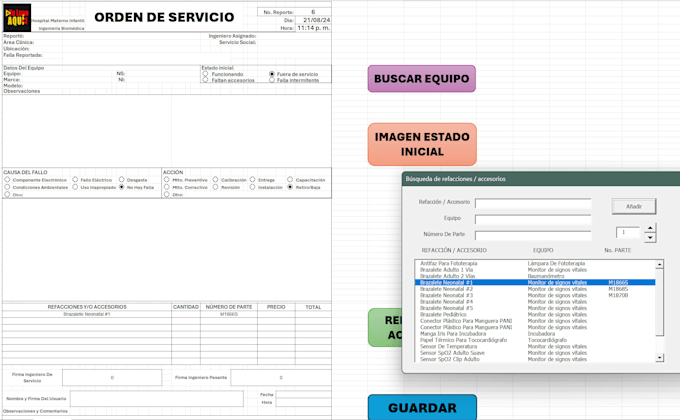Focus the Equipo field in search dialog
Screen dimensions: 680x420
tap(533, 219)
